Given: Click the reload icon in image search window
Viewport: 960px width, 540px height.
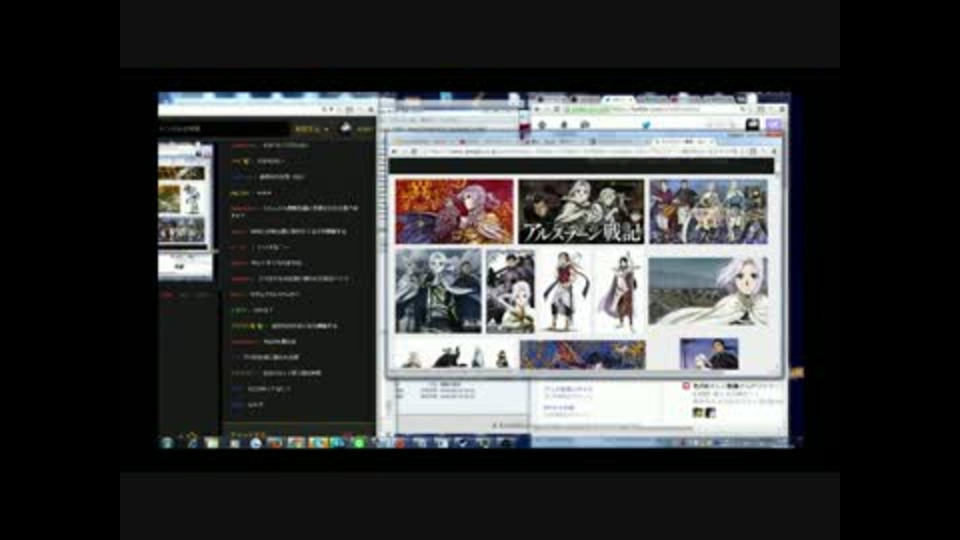Looking at the screenshot, I should click(414, 151).
